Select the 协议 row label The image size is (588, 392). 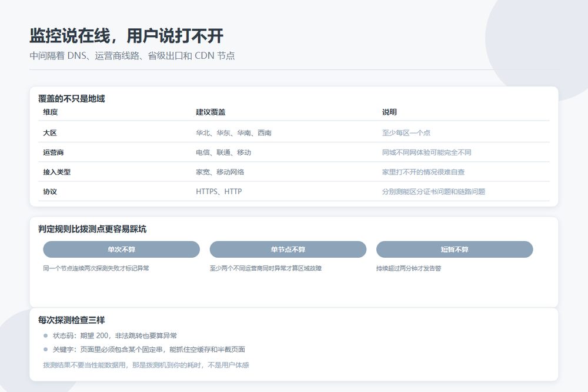[50, 191]
